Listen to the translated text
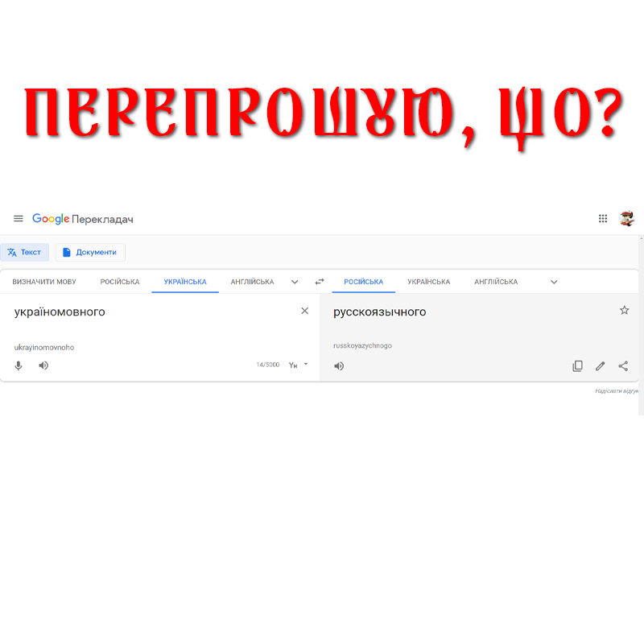Image resolution: width=644 pixels, height=644 pixels. (x=339, y=366)
